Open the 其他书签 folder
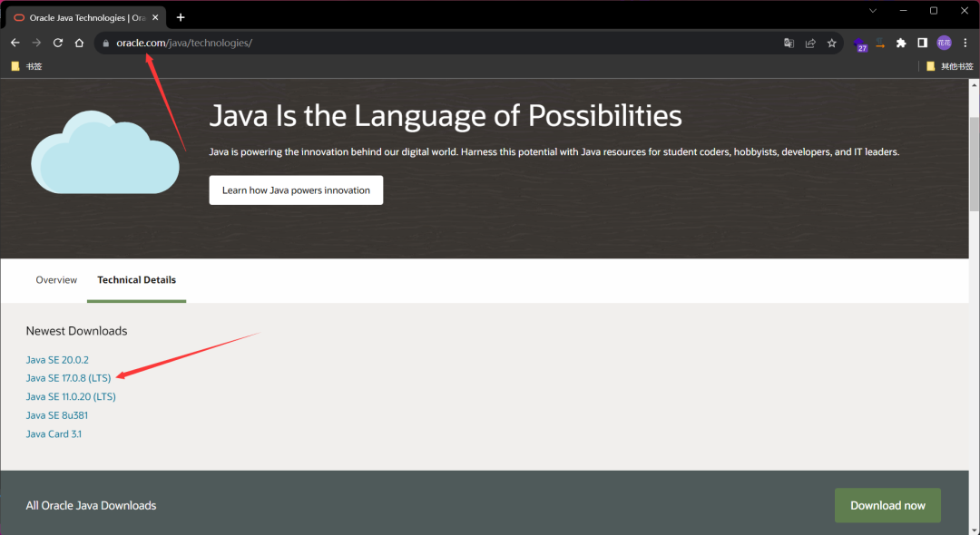 950,66
